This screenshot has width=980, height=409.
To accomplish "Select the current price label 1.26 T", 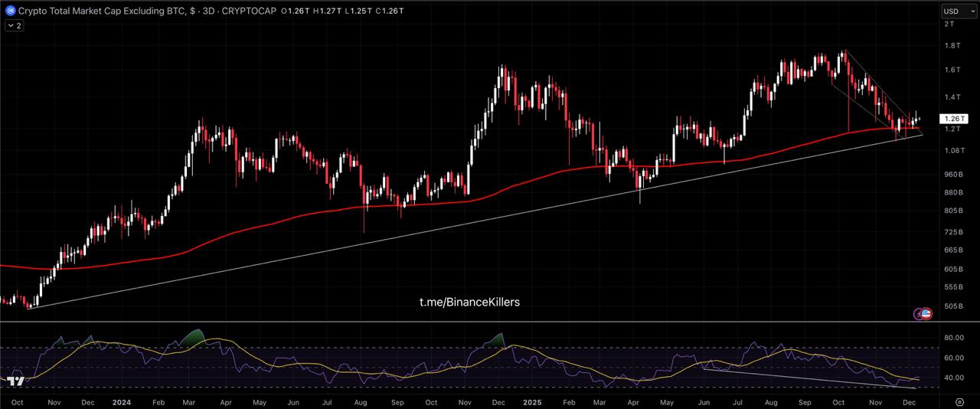I will point(954,119).
